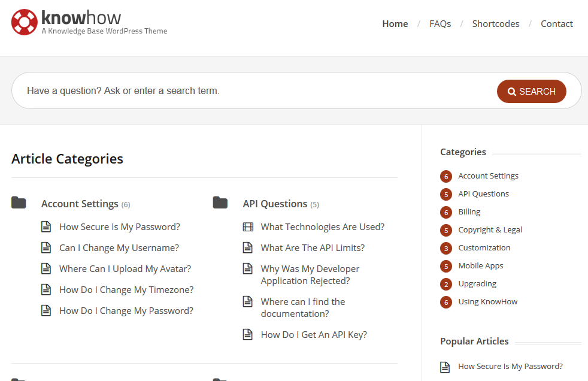This screenshot has height=381, width=588.
Task: Open the FAQs menu item
Action: [x=440, y=23]
